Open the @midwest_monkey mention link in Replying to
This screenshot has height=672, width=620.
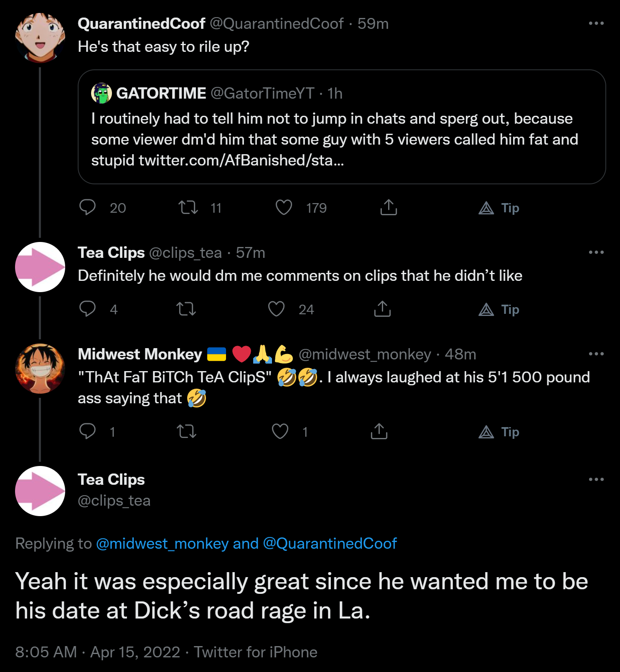163,543
